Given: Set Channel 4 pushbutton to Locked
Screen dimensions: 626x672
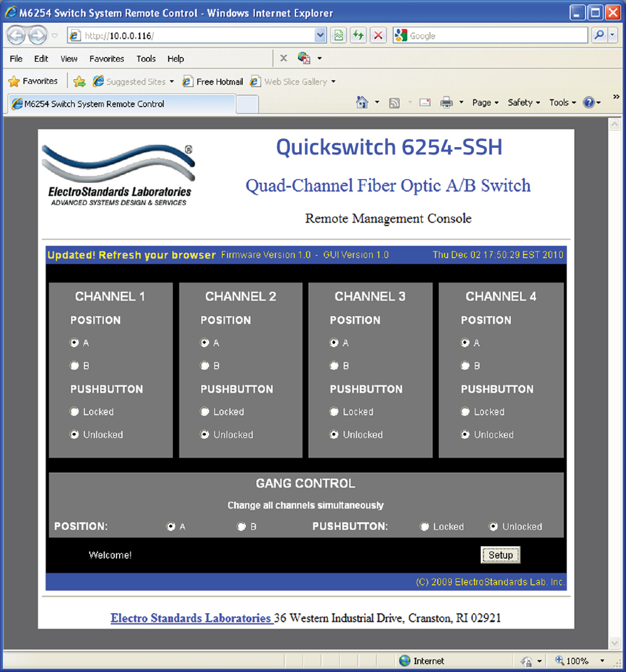Looking at the screenshot, I should click(x=465, y=411).
